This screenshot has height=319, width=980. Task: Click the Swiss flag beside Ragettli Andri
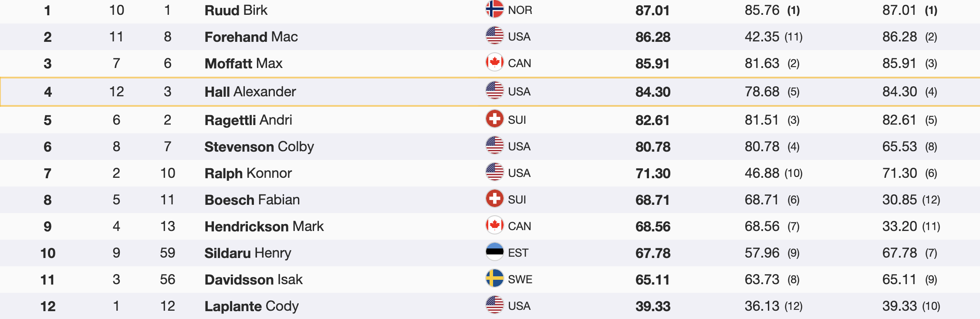pos(494,119)
